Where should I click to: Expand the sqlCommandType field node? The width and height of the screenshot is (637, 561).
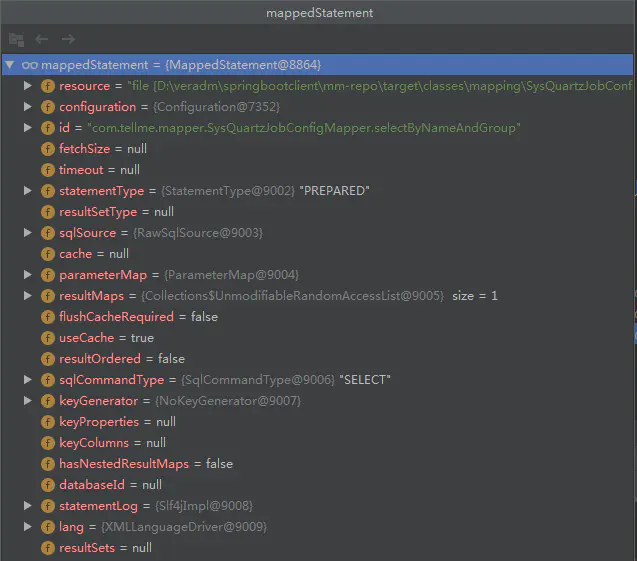tap(28, 380)
